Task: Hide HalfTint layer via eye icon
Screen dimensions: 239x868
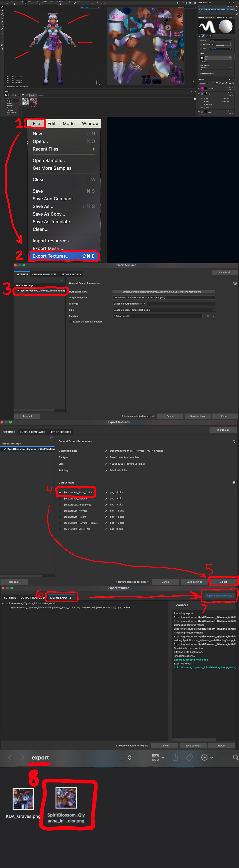Action: point(199,88)
